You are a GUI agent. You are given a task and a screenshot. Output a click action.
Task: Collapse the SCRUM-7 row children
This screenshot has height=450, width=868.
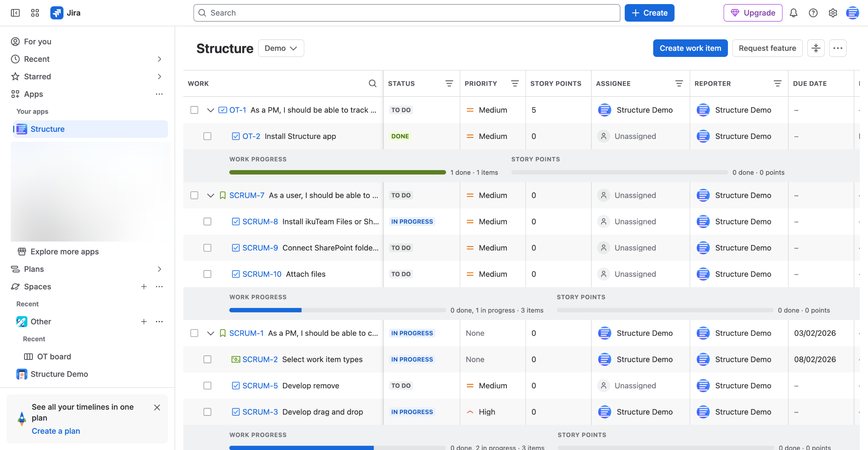211,196
